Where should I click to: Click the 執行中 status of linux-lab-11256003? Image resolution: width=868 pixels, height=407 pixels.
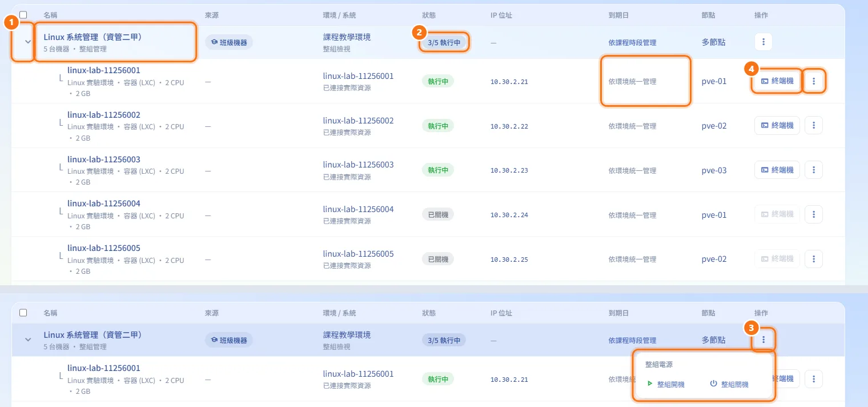coord(438,170)
